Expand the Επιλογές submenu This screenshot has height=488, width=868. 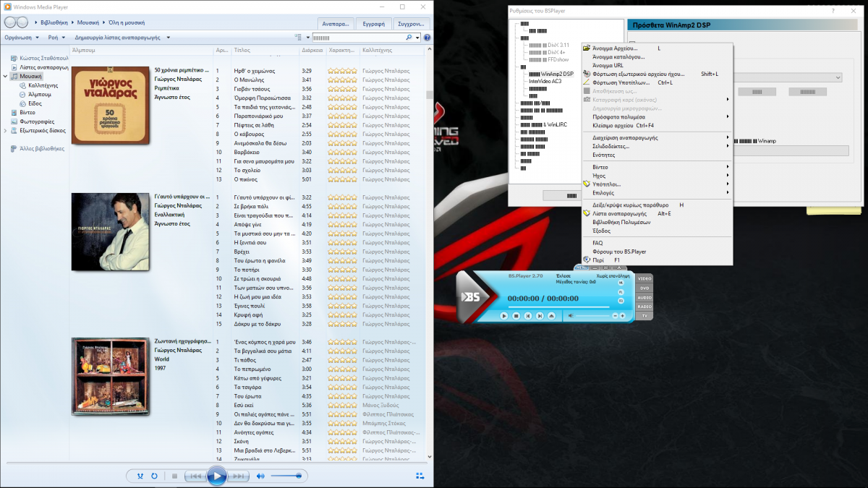point(658,193)
